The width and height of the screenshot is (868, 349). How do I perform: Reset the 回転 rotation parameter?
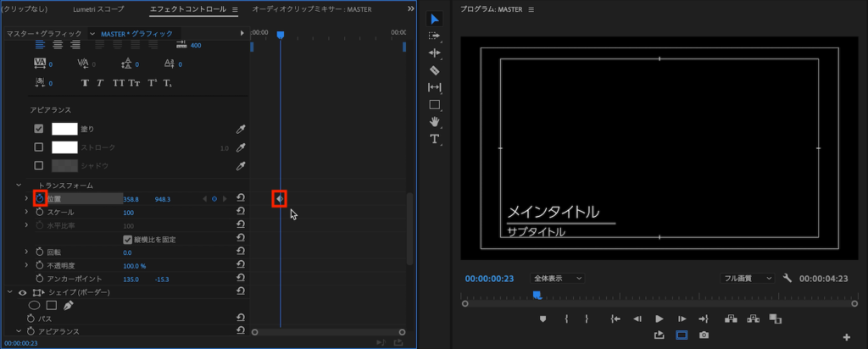click(x=241, y=252)
